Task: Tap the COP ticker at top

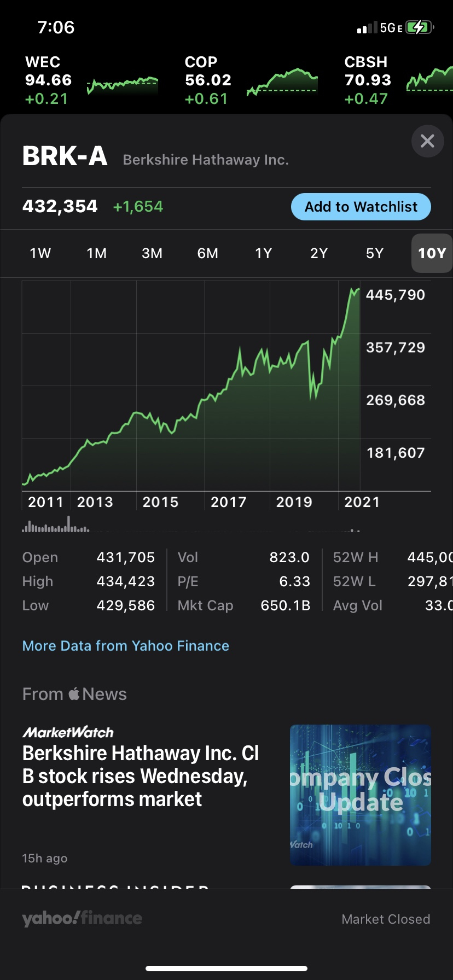Action: pos(208,80)
